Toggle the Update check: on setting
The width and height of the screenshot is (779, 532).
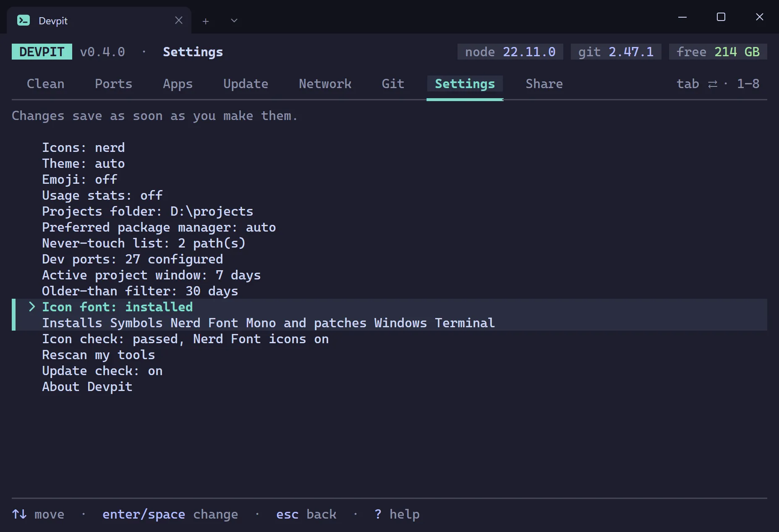[x=102, y=371]
